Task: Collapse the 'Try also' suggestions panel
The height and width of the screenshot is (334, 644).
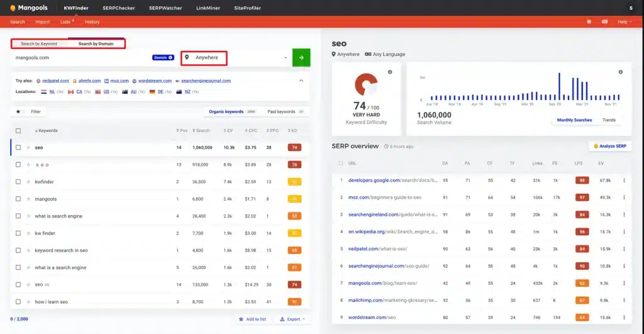Action: tap(301, 81)
